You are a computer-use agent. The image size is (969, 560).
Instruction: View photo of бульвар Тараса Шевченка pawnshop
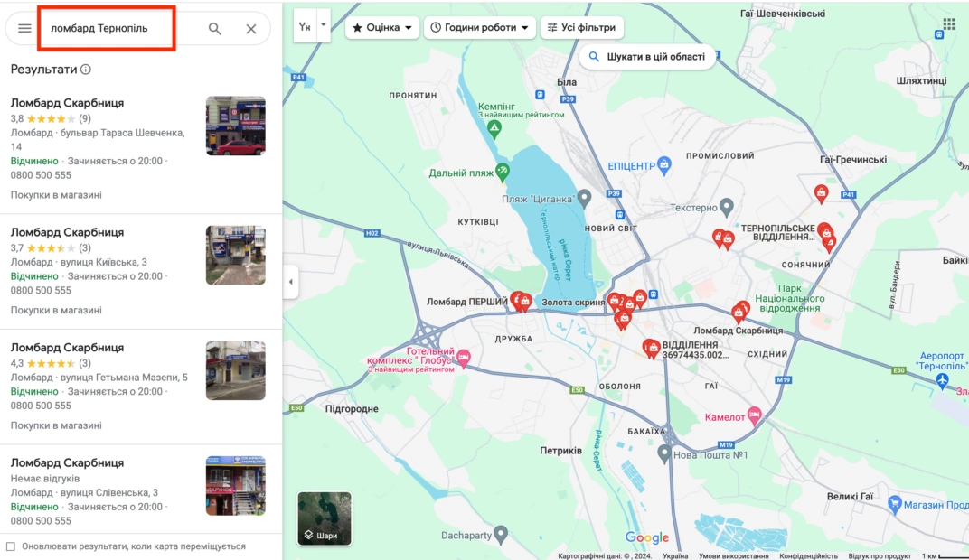click(x=235, y=126)
